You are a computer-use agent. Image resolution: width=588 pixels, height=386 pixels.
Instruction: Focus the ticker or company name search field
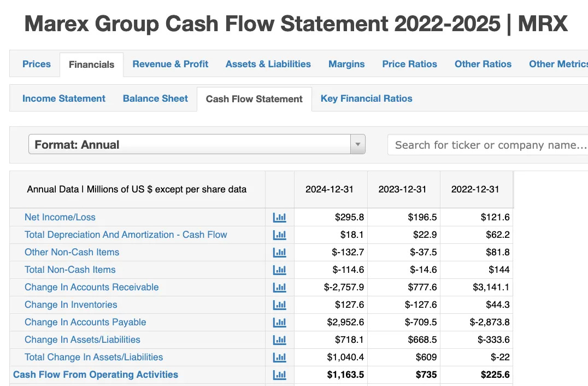point(487,145)
